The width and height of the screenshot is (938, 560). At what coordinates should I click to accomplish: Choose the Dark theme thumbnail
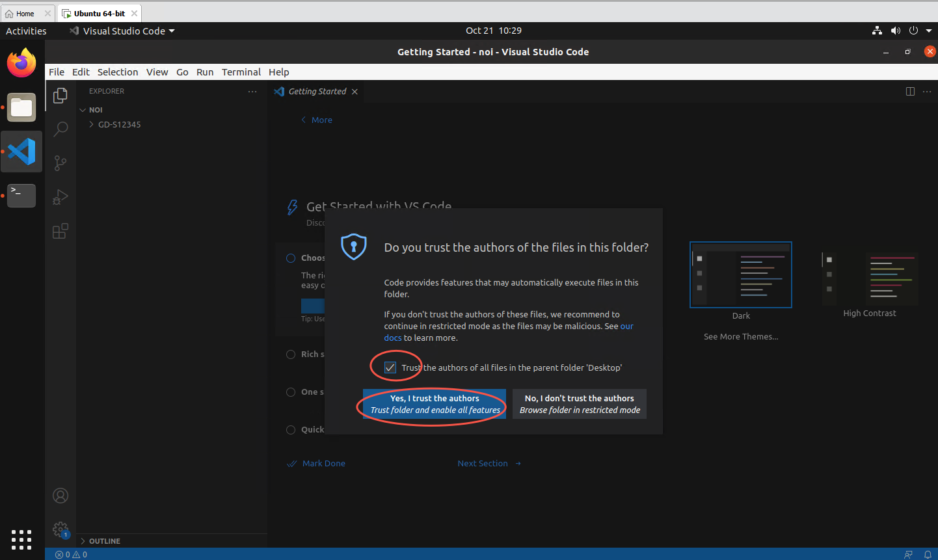coord(740,275)
